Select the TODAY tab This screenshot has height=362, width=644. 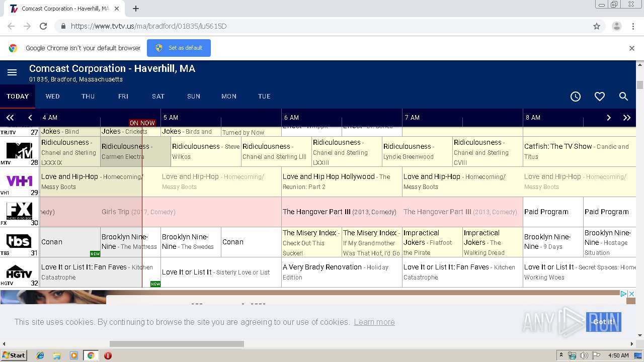[x=18, y=97]
